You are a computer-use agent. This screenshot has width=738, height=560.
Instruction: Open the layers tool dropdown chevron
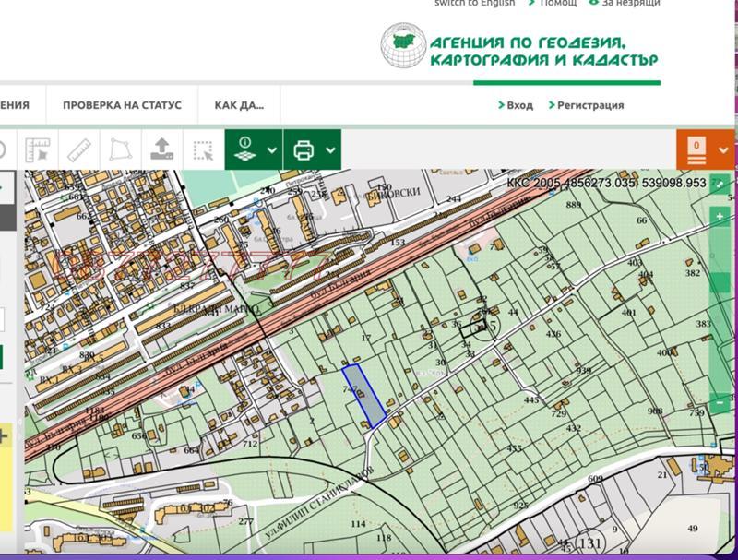270,149
